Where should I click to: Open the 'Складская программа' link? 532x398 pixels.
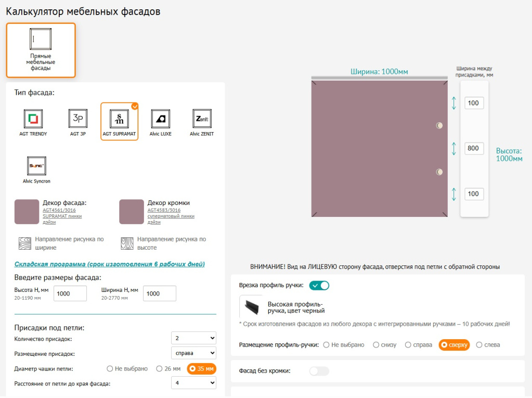(x=110, y=264)
